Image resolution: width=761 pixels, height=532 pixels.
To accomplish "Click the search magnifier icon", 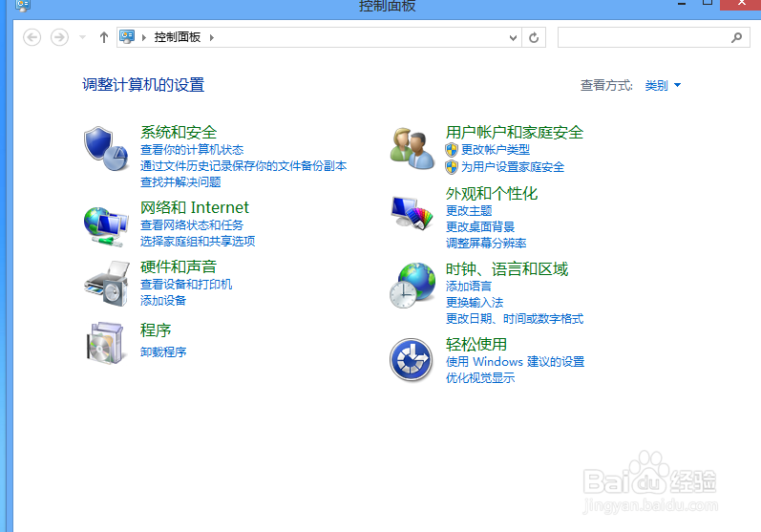I will 737,37.
